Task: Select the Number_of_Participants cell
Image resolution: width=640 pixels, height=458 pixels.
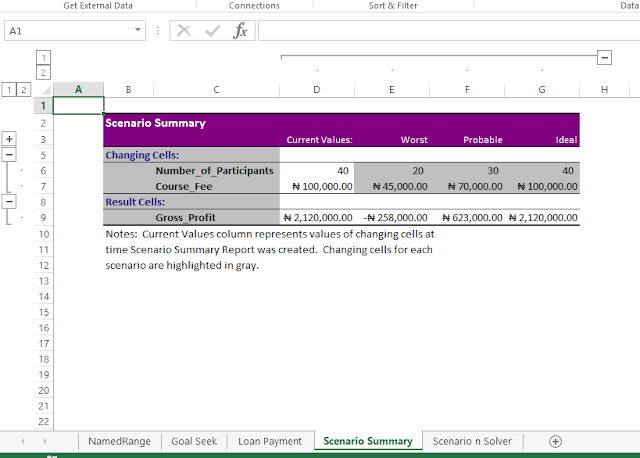Action: pyautogui.click(x=214, y=171)
